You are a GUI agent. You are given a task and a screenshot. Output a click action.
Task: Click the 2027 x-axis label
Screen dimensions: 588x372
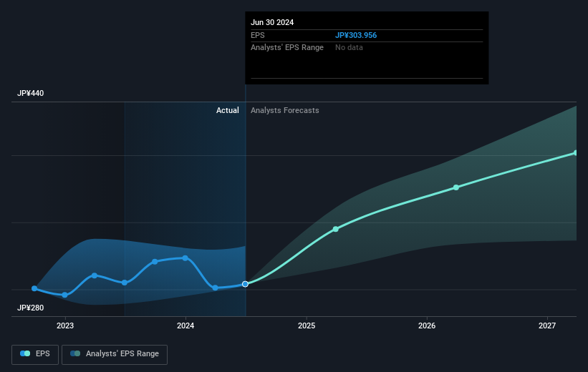click(547, 325)
